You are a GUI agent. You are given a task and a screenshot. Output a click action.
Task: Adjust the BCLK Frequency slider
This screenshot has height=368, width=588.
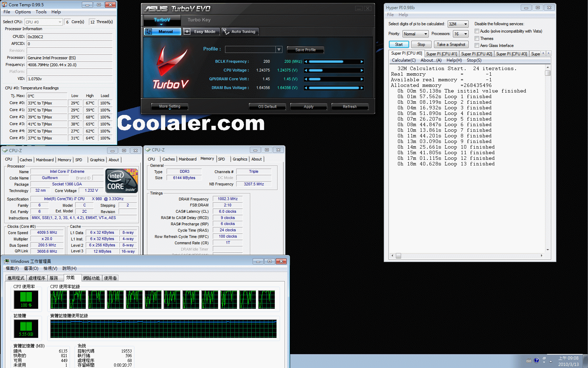334,62
